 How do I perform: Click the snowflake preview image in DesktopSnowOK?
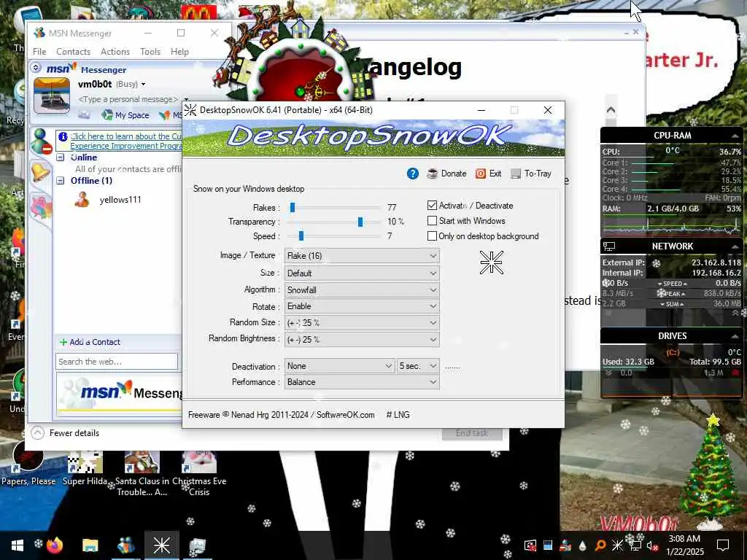coord(491,262)
